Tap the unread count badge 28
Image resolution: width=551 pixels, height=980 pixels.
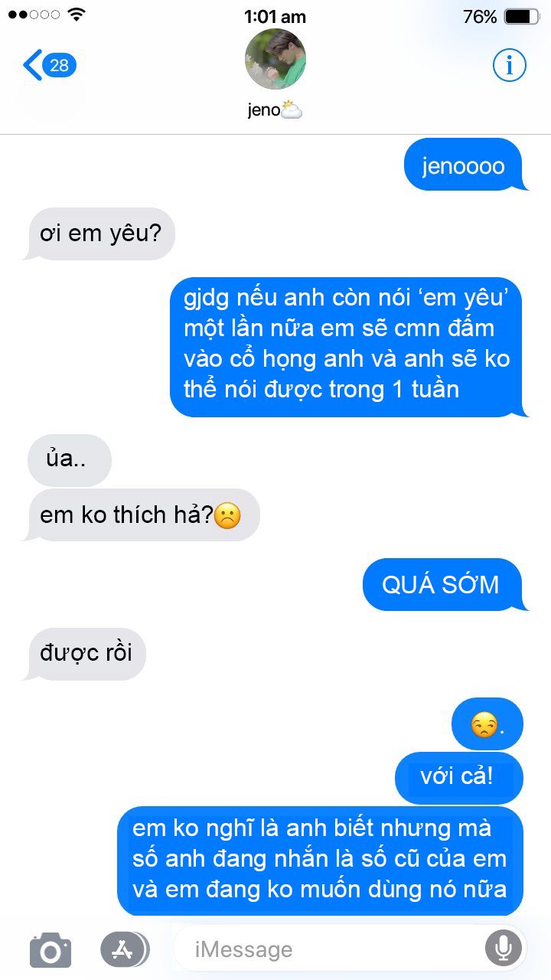pos(60,65)
